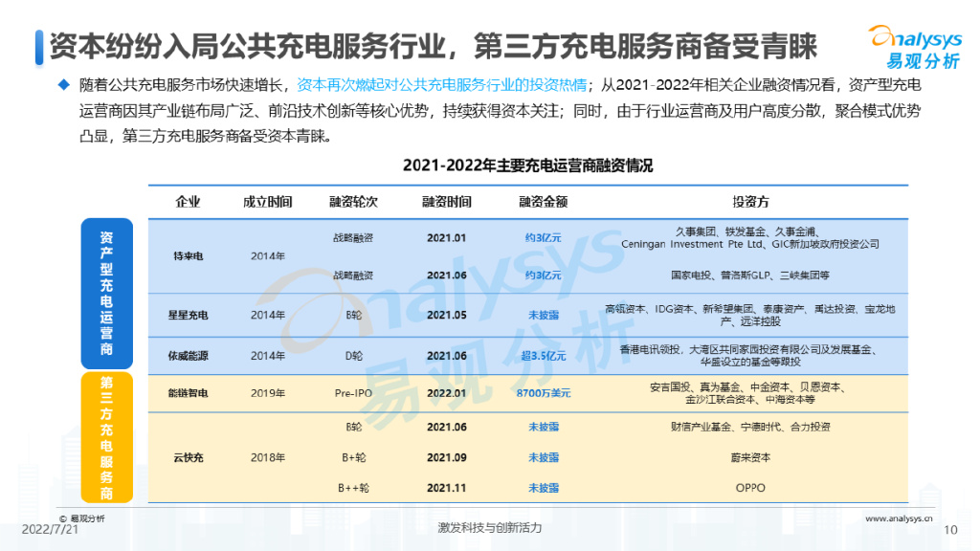Select the 融资金额 column header

pyautogui.click(x=544, y=202)
